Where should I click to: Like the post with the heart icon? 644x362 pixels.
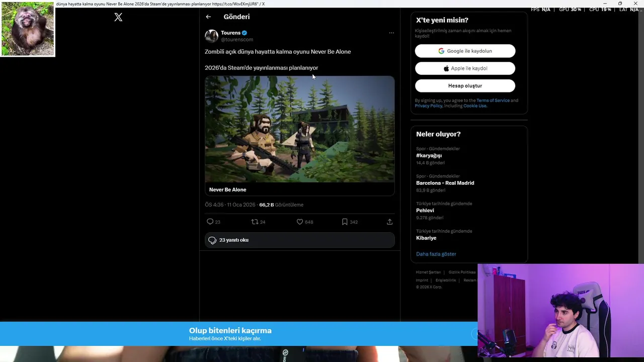tap(300, 222)
